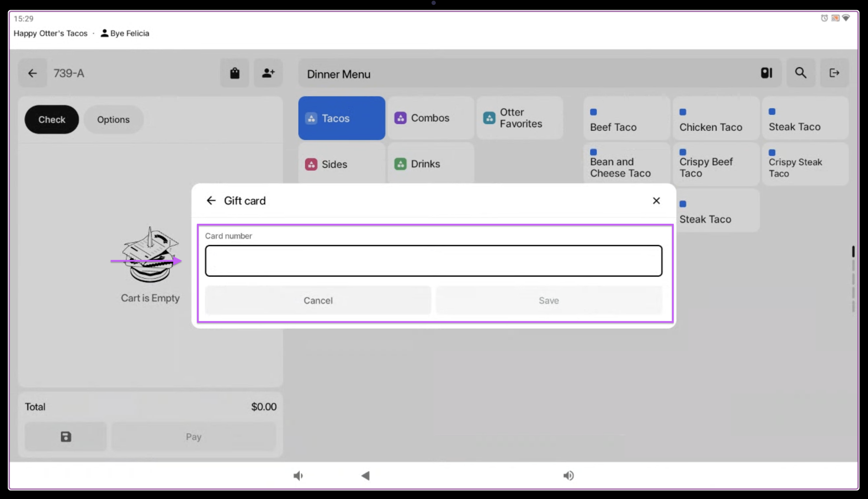This screenshot has height=499, width=868.
Task: Select the Check tab
Action: (x=52, y=120)
